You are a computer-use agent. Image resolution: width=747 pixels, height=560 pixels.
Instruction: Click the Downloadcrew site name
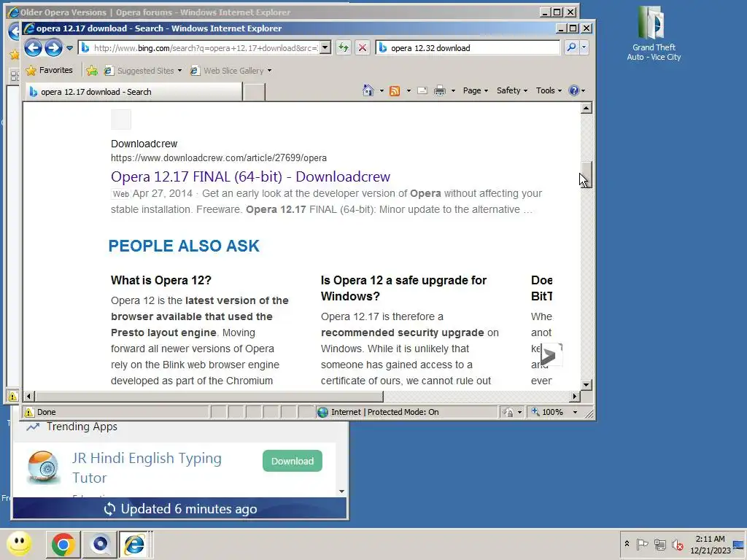[144, 144]
